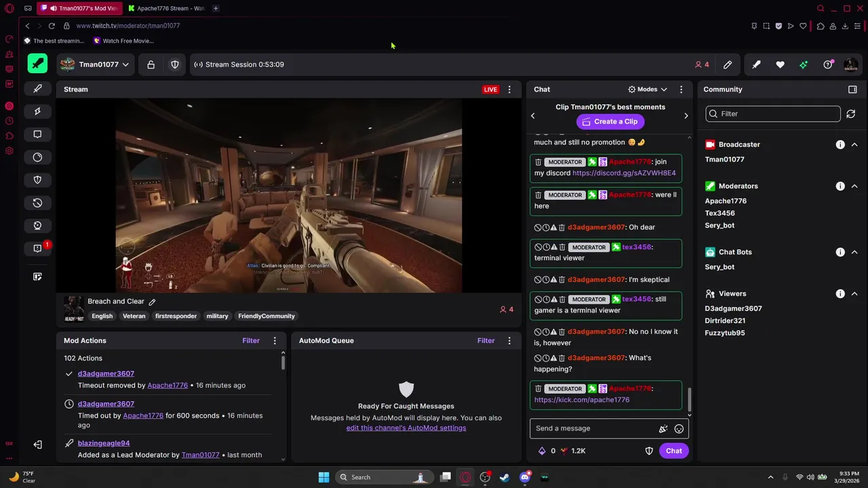
Task: Collapse the Broadcaster section
Action: tap(854, 144)
